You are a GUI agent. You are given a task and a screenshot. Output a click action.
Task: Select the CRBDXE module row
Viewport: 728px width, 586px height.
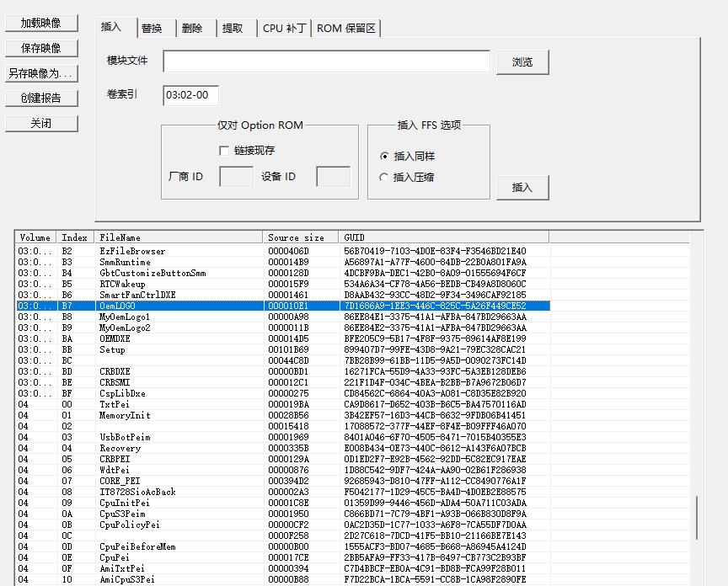click(x=283, y=371)
